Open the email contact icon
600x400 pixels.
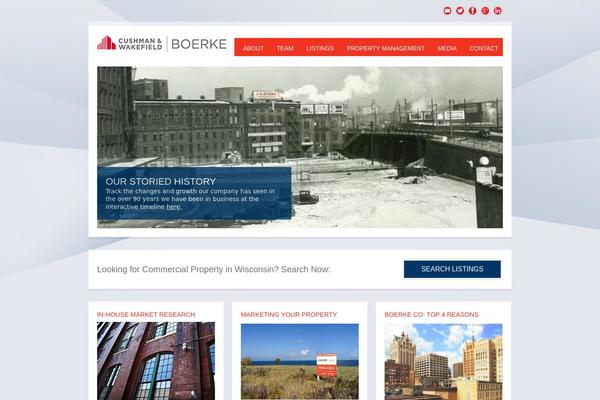point(447,11)
